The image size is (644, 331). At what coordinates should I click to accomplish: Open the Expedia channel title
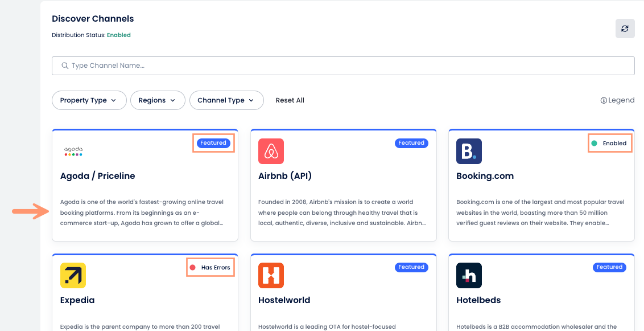click(77, 300)
